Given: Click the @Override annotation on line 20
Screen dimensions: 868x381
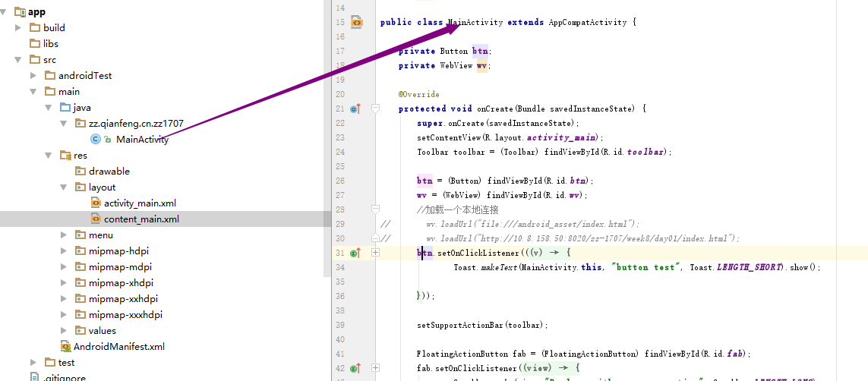Looking at the screenshot, I should (419, 95).
